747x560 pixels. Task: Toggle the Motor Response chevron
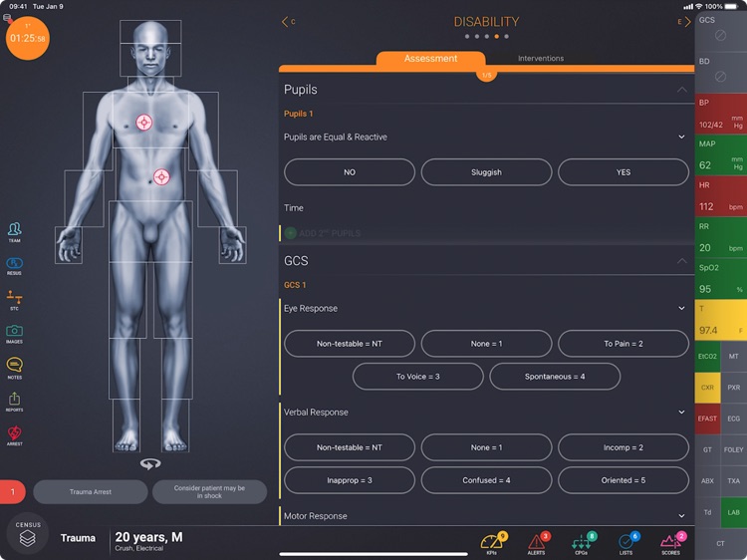pos(681,516)
